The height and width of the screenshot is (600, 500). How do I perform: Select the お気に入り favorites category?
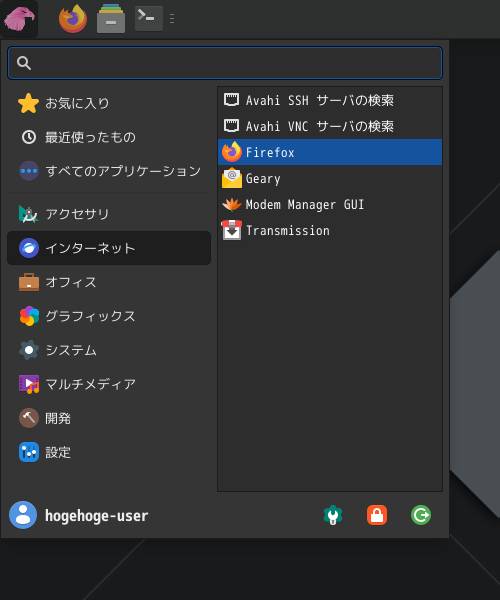(x=109, y=103)
